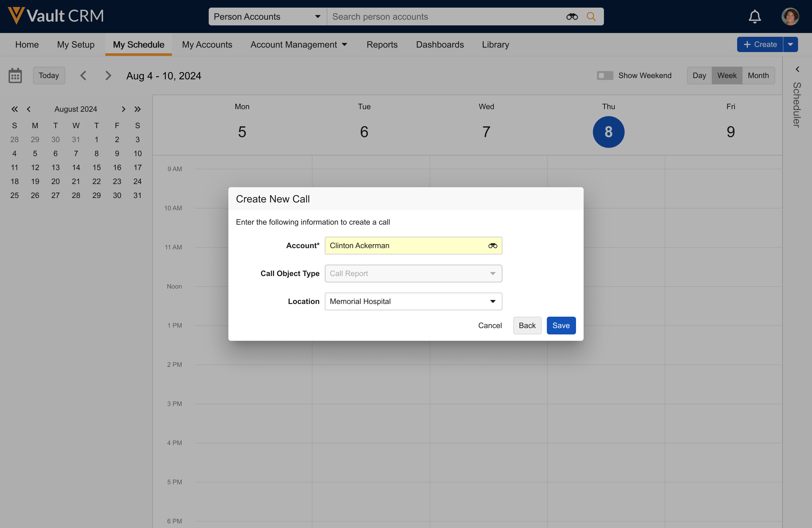Click the binoculars icon in search bar
The image size is (812, 528).
point(572,16)
